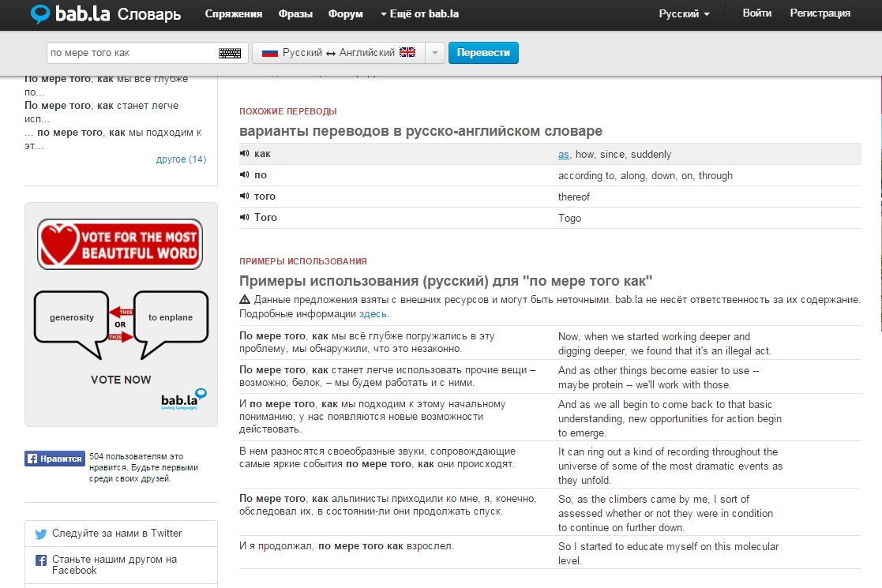This screenshot has height=588, width=882.
Task: Open the "Русский" interface language dropdown
Action: [x=684, y=14]
